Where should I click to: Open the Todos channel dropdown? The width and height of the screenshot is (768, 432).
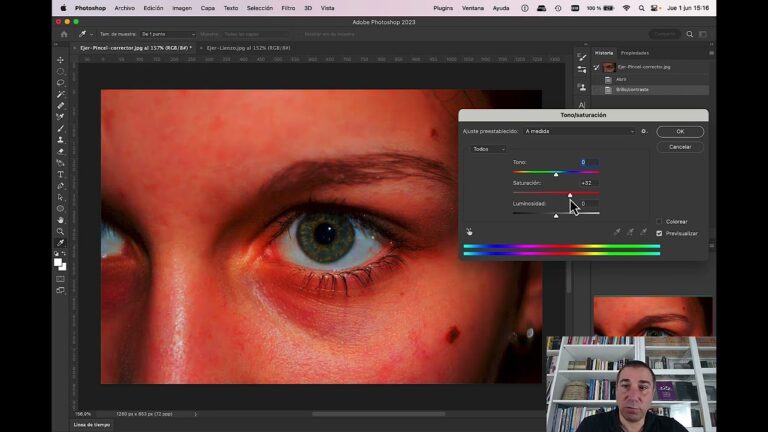pos(488,149)
